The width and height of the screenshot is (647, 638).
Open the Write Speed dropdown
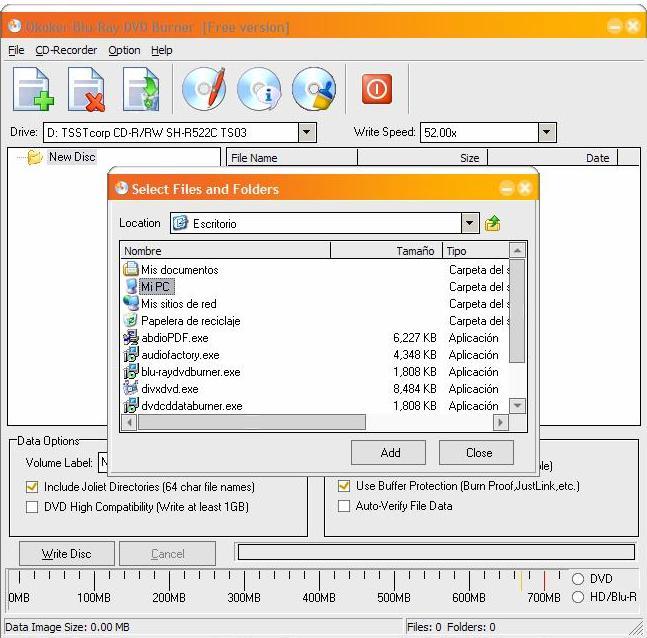(x=546, y=132)
